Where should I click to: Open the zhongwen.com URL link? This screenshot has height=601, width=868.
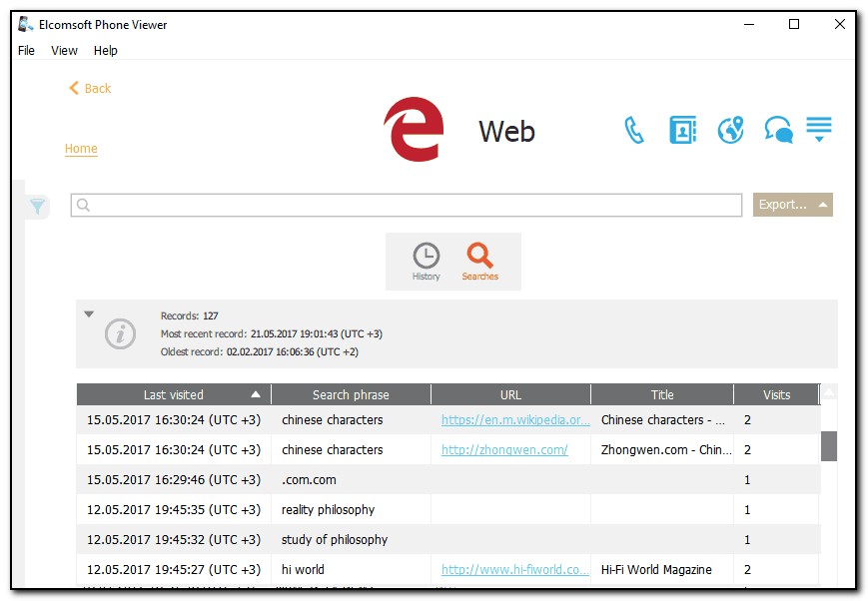coord(504,450)
